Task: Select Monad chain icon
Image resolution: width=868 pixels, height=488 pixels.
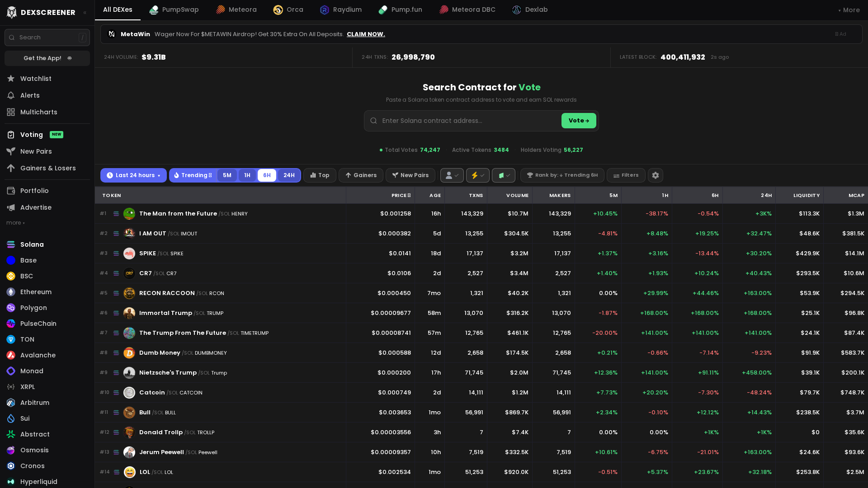Action: pyautogui.click(x=11, y=371)
